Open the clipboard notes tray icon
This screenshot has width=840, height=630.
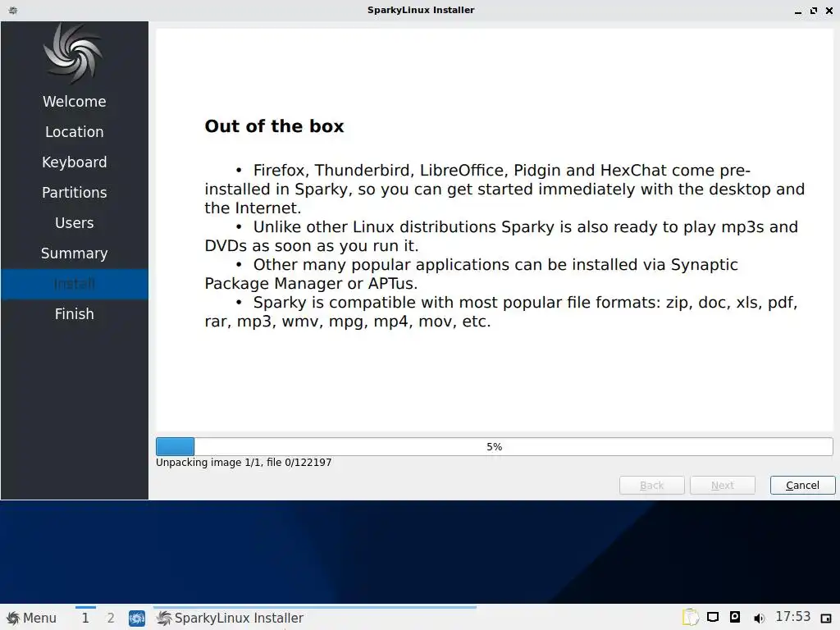point(691,617)
